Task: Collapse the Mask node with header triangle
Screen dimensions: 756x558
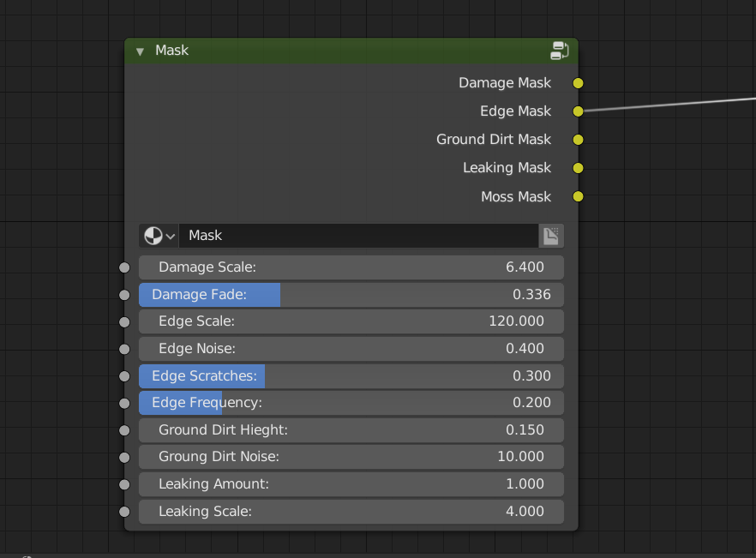Action: pyautogui.click(x=140, y=51)
